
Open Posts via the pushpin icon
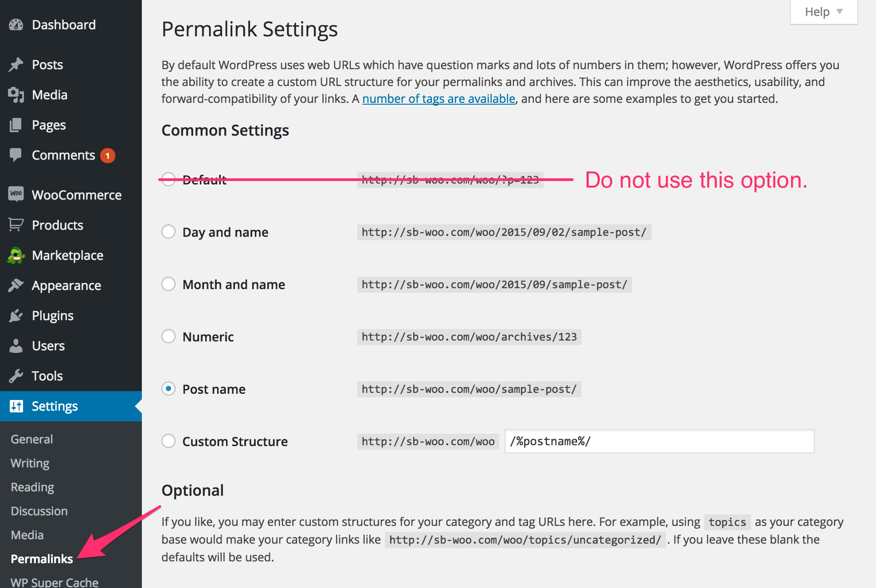(x=16, y=65)
